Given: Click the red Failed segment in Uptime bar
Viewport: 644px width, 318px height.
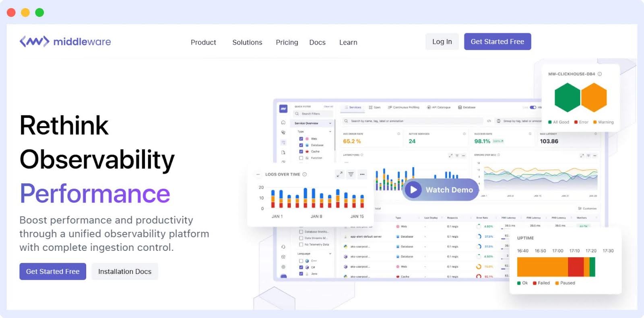Looking at the screenshot, I should coord(576,267).
